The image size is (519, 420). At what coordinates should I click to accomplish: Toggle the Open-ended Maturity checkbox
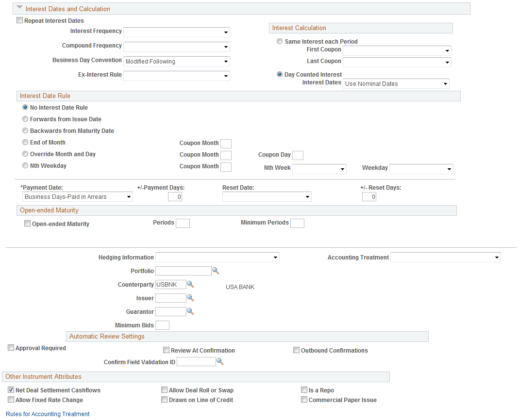click(27, 223)
